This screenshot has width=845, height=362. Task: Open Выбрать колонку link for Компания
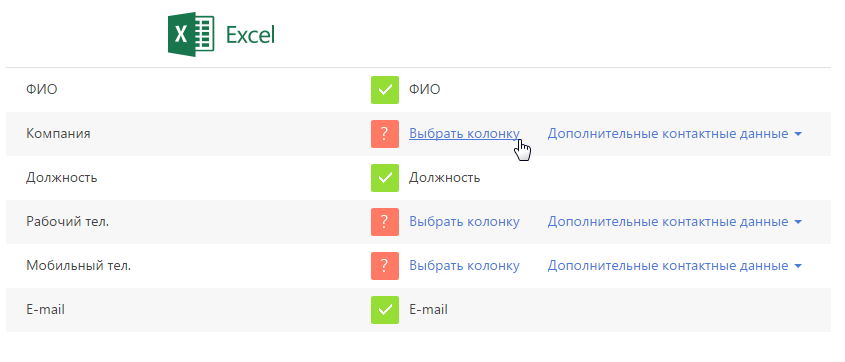pyautogui.click(x=464, y=134)
